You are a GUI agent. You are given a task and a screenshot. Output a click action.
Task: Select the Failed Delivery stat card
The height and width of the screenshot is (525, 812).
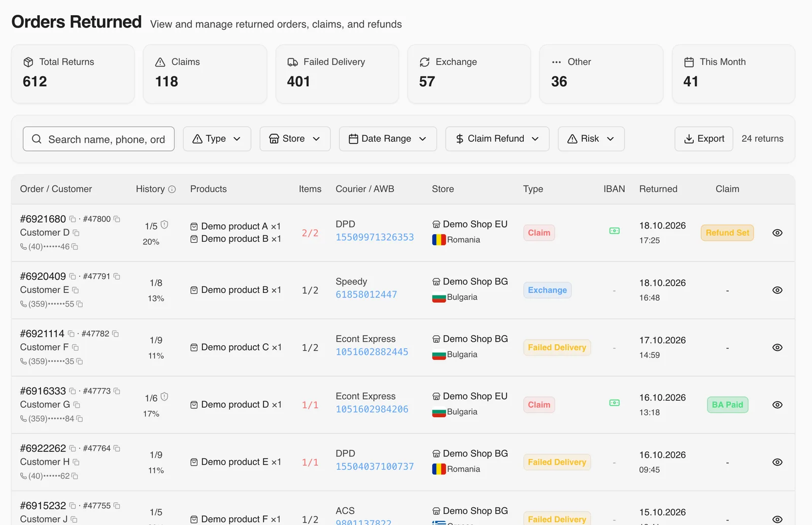coord(337,74)
